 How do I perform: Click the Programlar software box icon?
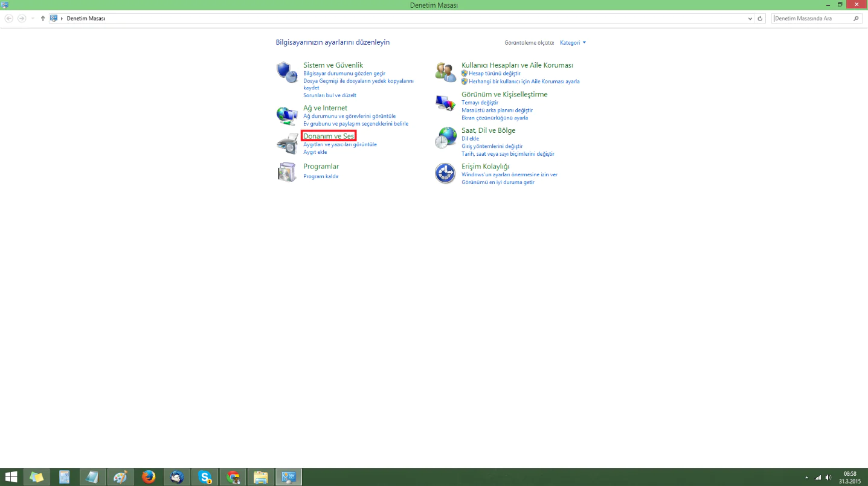[x=286, y=172]
